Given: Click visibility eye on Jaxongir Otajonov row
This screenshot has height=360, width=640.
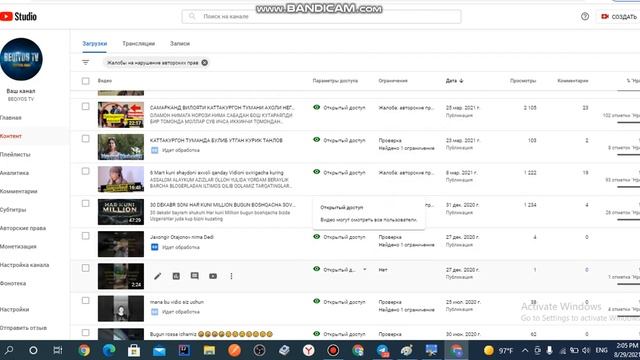Looking at the screenshot, I should point(316,237).
